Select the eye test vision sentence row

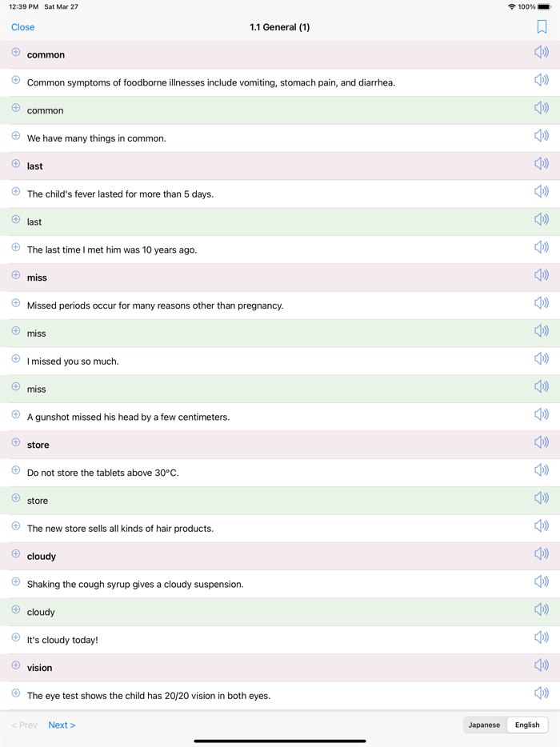(x=149, y=696)
